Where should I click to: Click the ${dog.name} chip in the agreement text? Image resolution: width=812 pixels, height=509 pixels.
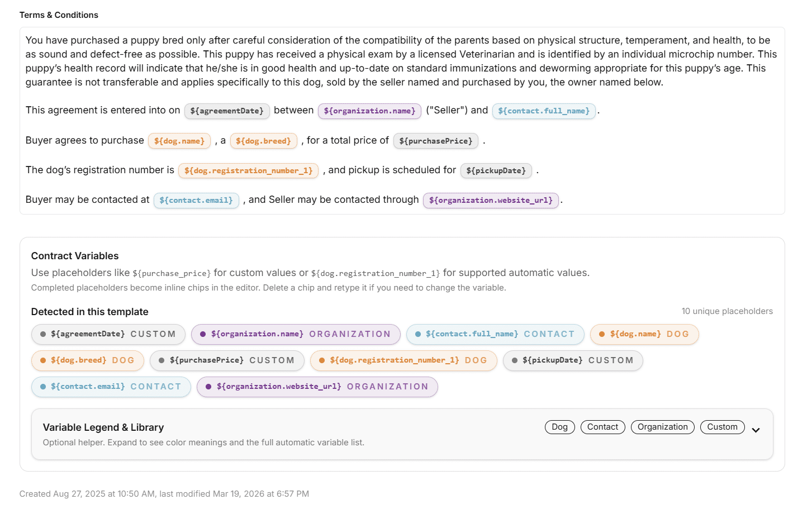(x=179, y=141)
